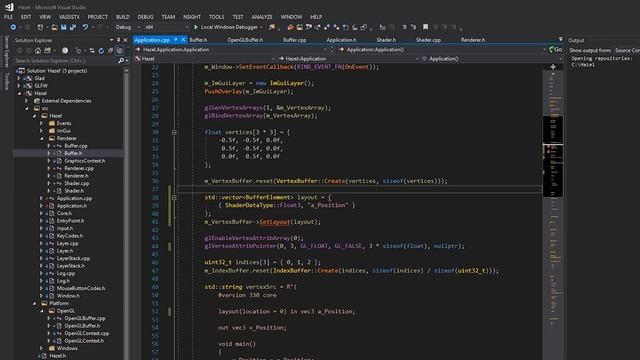Select OpenGLContext.cpp in Solution Explorer
The height and width of the screenshot is (360, 640).
87,333
